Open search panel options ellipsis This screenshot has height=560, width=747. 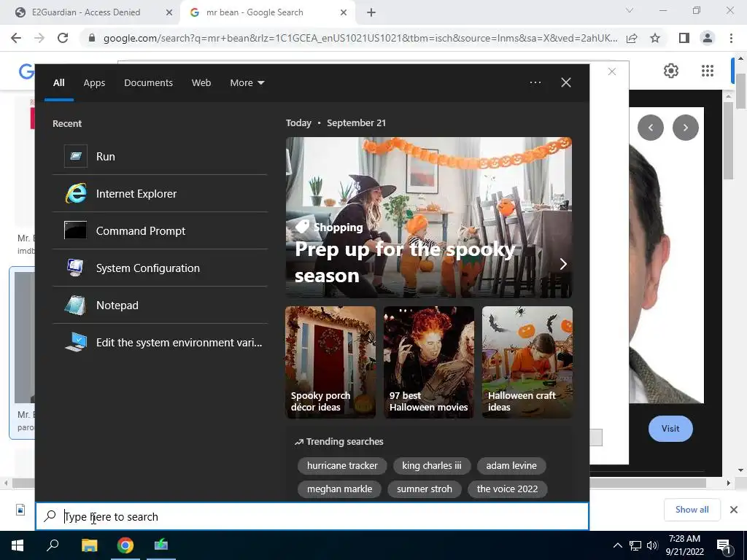tap(535, 82)
